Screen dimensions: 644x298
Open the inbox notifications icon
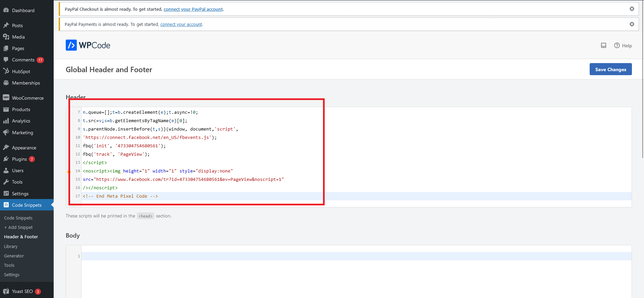point(603,46)
